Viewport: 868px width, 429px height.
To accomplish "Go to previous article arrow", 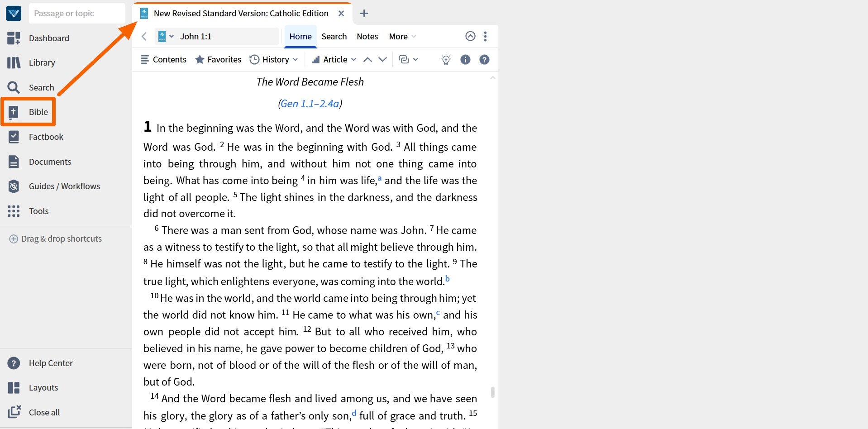I will click(x=367, y=59).
